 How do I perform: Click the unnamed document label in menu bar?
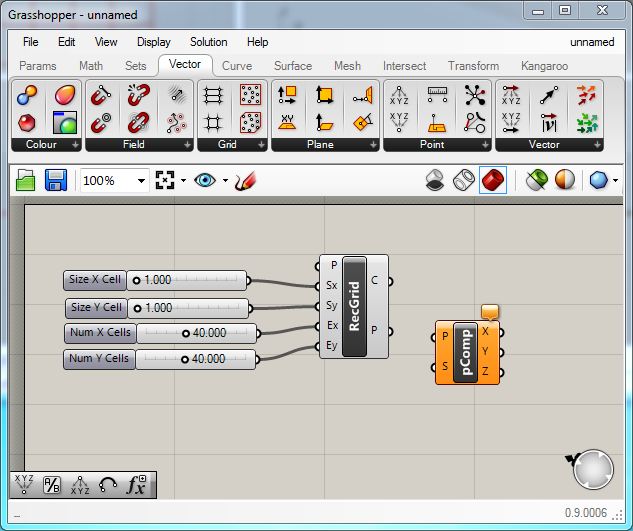point(592,42)
